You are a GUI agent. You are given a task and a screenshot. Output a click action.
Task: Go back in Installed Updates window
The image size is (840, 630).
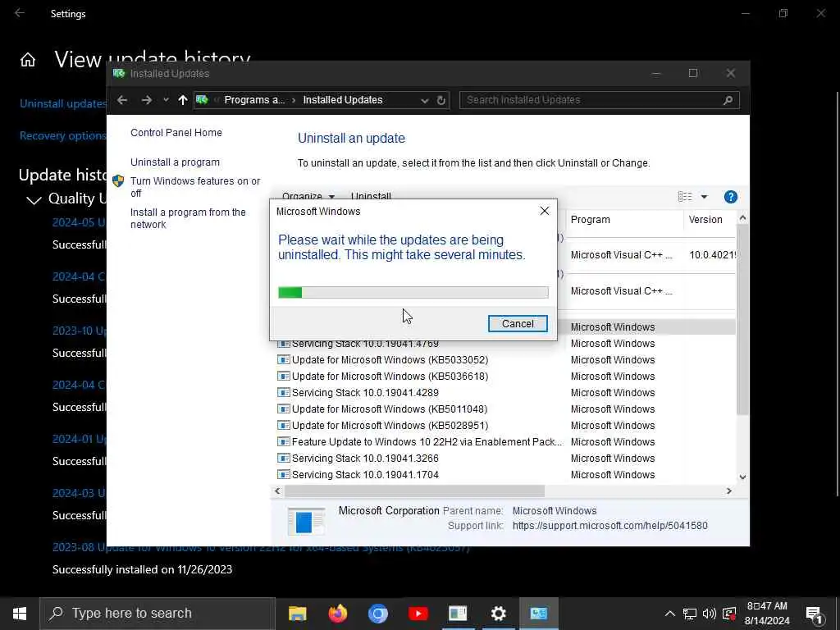(x=122, y=99)
